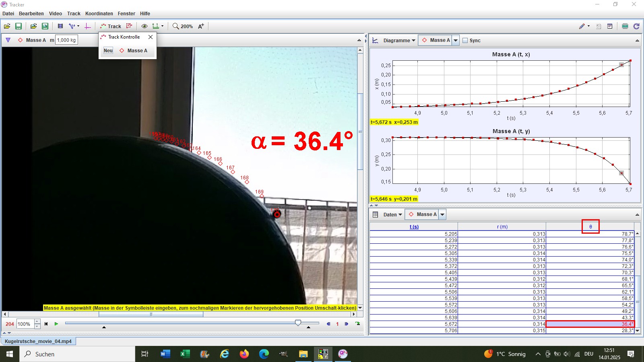
Task: Select the drawing pencil tool
Action: tap(582, 26)
